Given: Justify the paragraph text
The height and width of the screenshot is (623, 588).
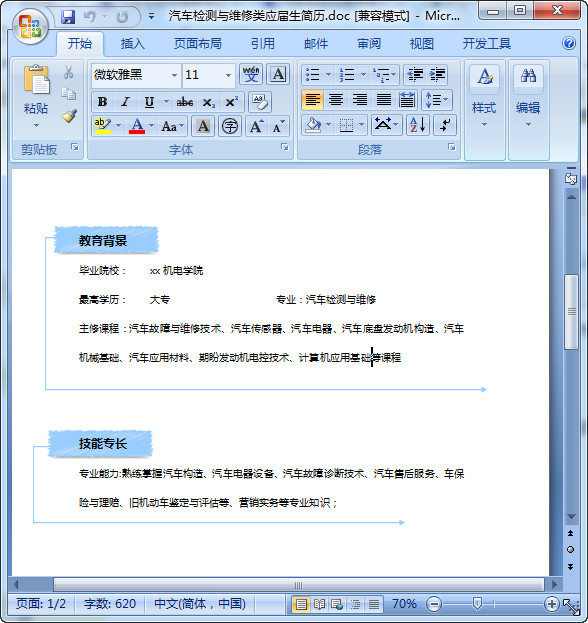Looking at the screenshot, I should [384, 100].
